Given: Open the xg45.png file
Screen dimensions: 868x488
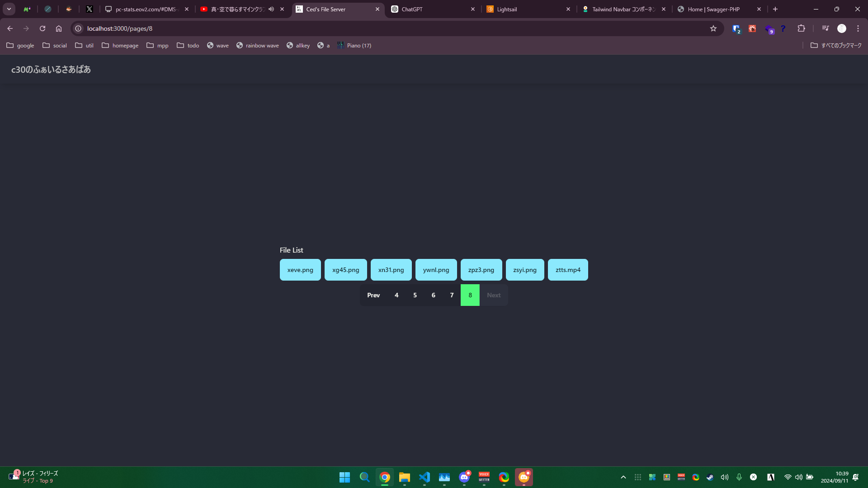Looking at the screenshot, I should click(346, 270).
